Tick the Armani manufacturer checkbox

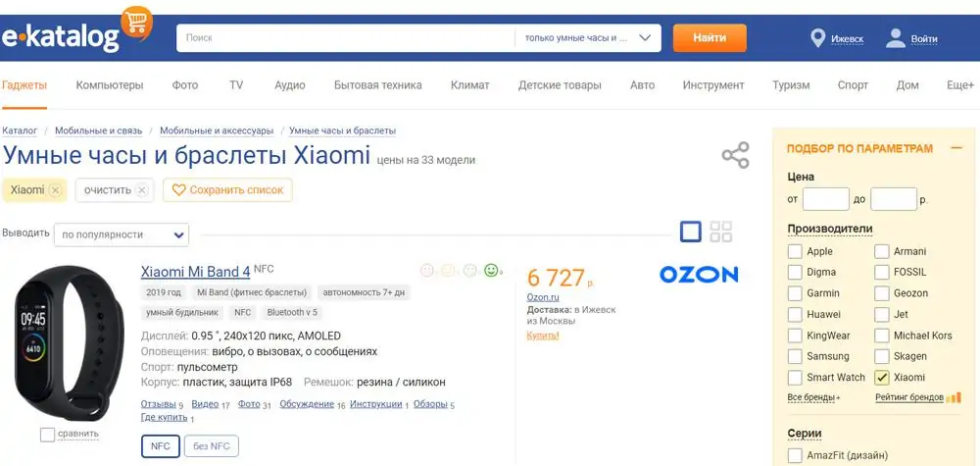881,251
